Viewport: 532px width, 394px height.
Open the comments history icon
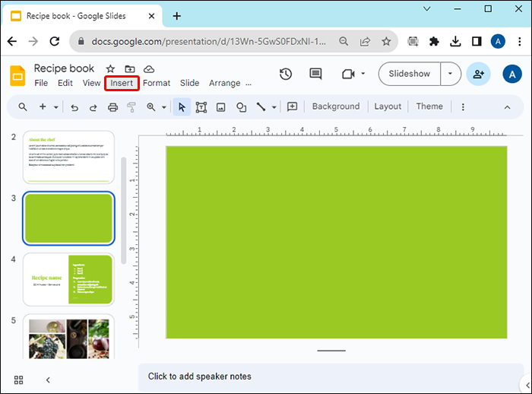tap(315, 74)
